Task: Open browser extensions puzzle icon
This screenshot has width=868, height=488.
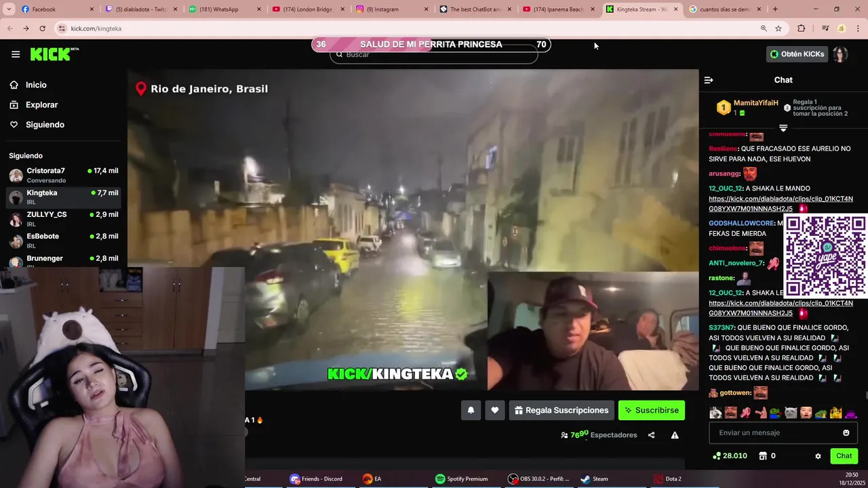Action: coord(802,28)
